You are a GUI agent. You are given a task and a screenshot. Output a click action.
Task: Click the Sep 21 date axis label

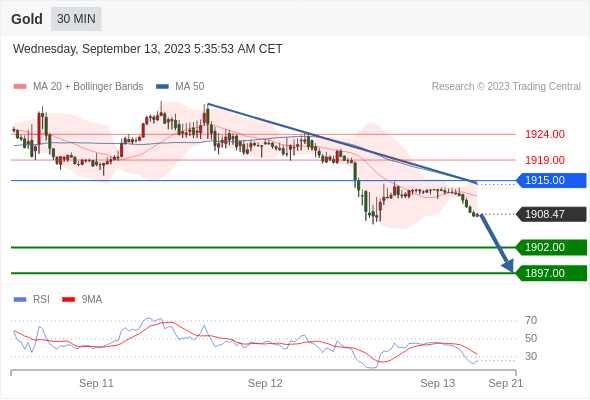point(506,383)
